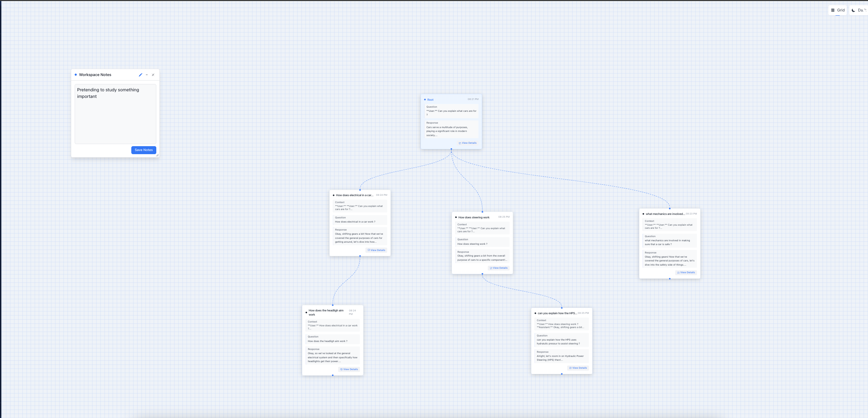Click the Root node bottom connector handle
868x418 pixels.
click(451, 149)
